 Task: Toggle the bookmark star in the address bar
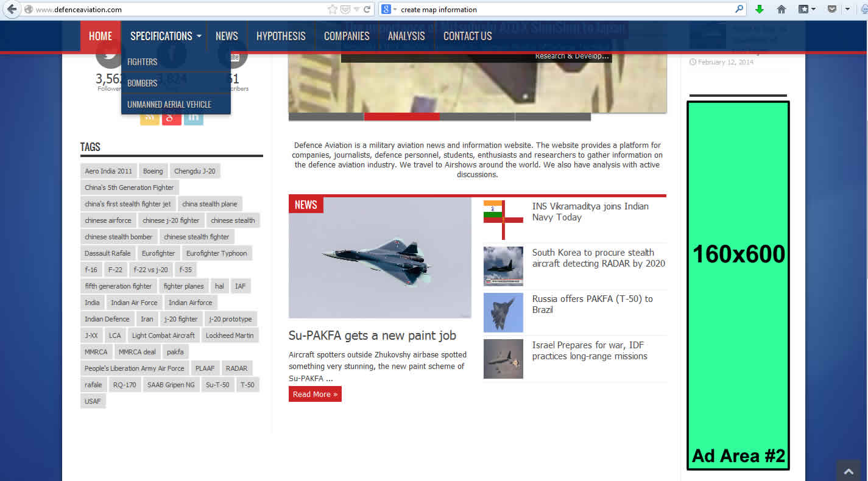pos(332,9)
